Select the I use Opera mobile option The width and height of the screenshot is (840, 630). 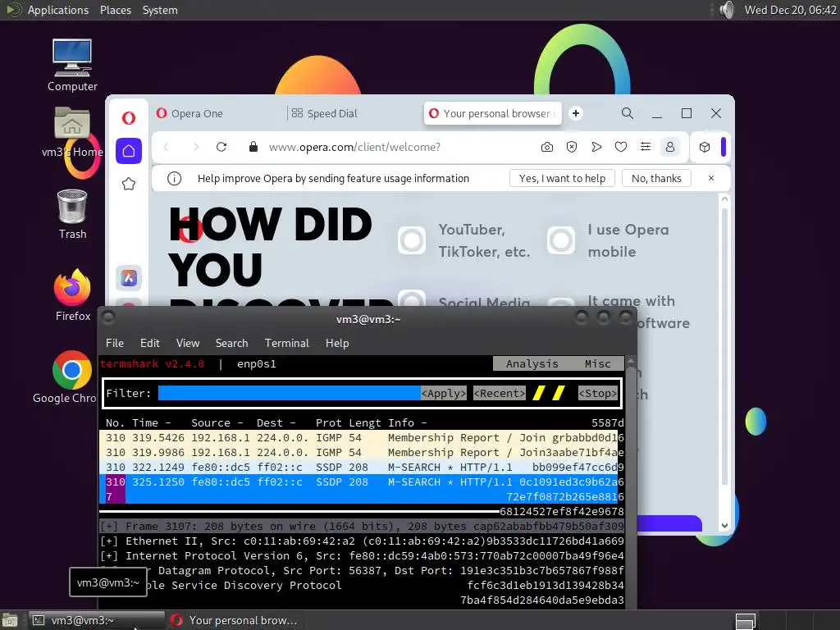tap(561, 240)
